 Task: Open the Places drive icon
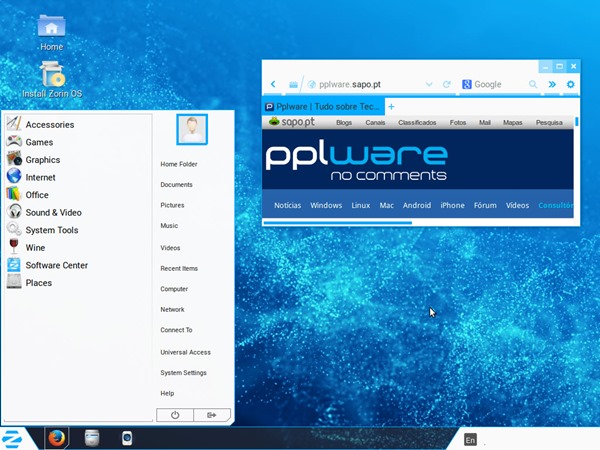coord(14,281)
